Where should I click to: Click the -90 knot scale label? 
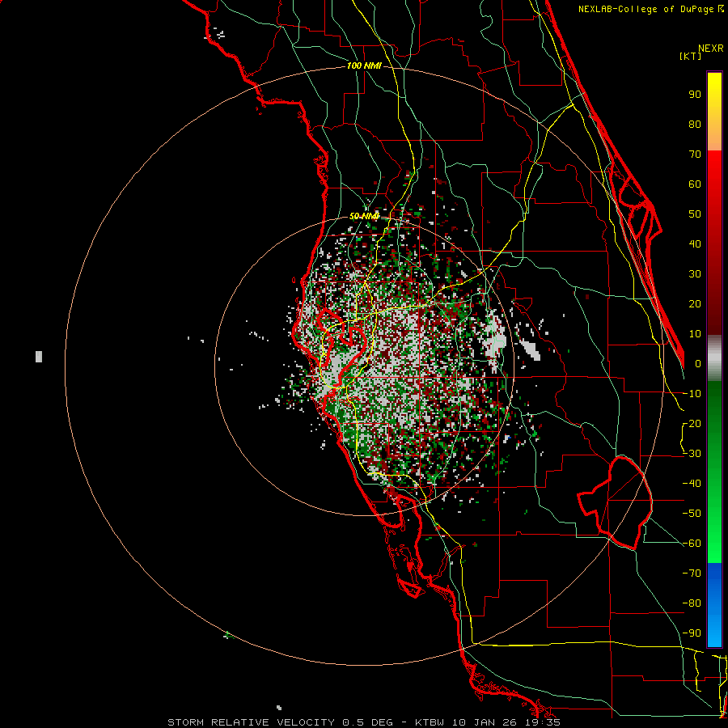coord(692,633)
